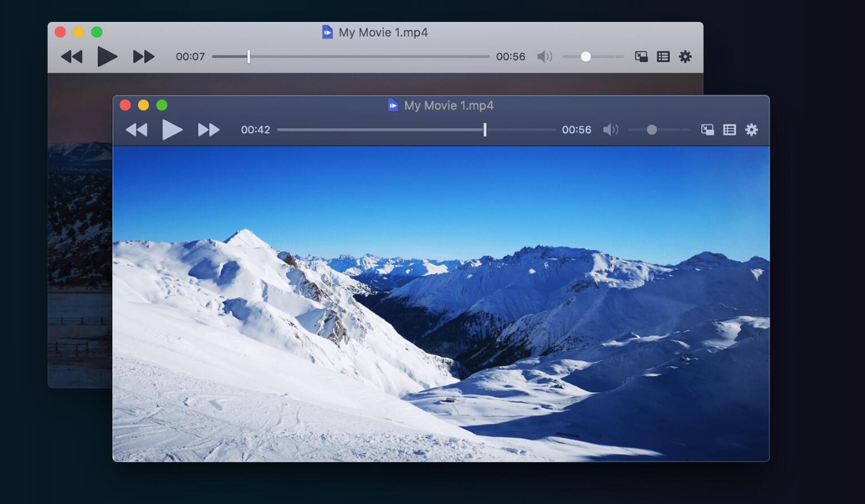Open settings gear in back player window

(685, 57)
